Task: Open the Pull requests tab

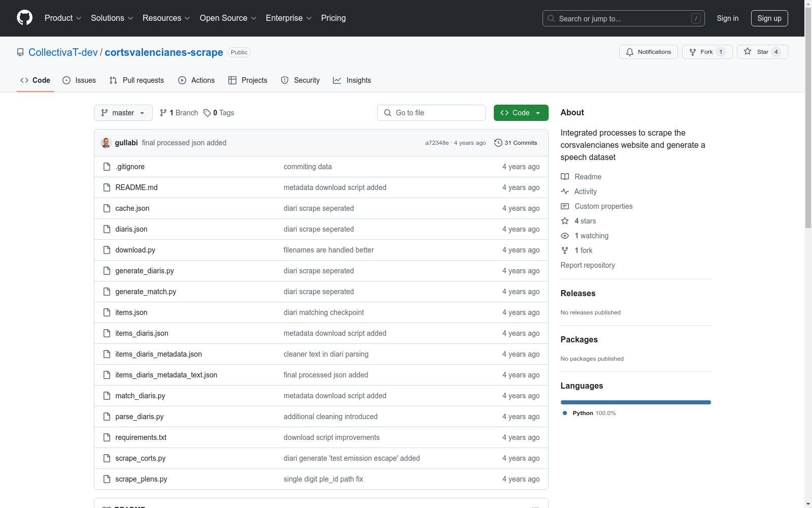Action: (137, 80)
